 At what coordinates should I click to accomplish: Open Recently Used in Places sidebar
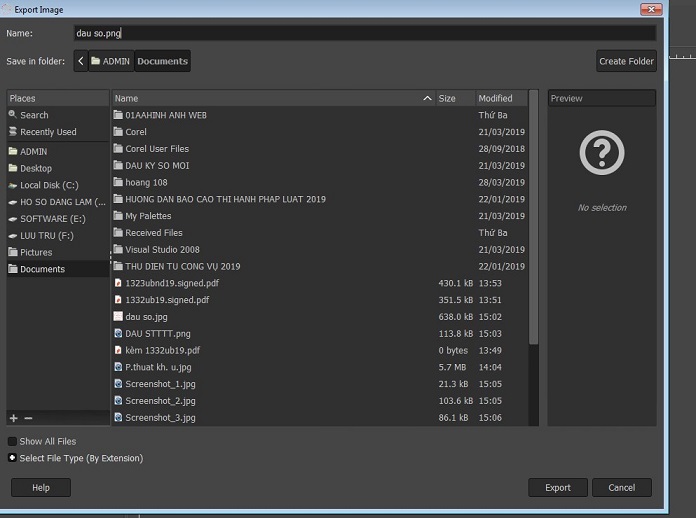(48, 132)
